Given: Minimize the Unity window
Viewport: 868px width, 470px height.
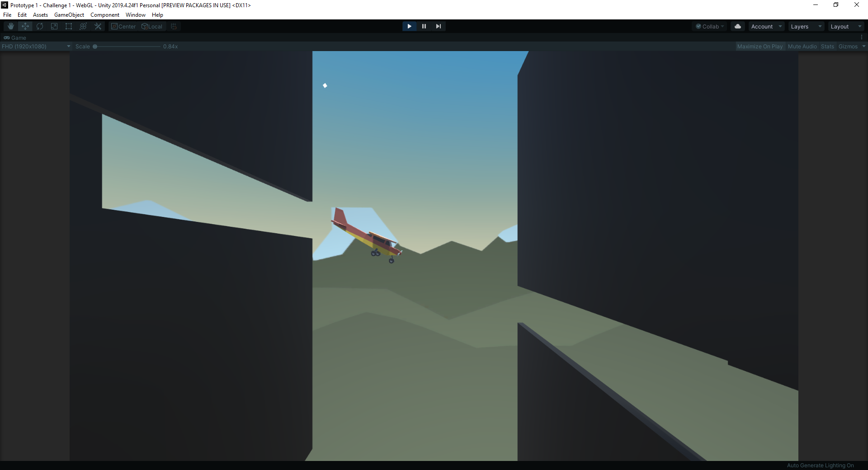Looking at the screenshot, I should (816, 5).
